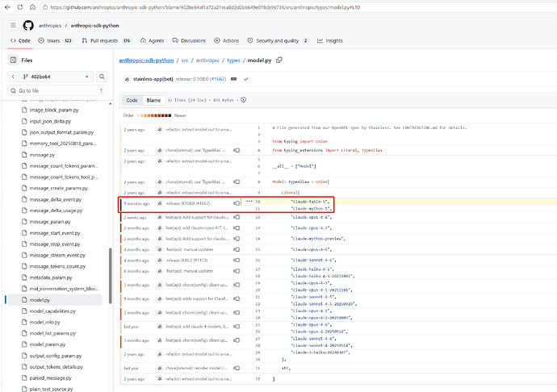Open commit 'release: 0.80.0 (#1173)' in blame
This screenshot has height=392, width=557.
(x=186, y=261)
